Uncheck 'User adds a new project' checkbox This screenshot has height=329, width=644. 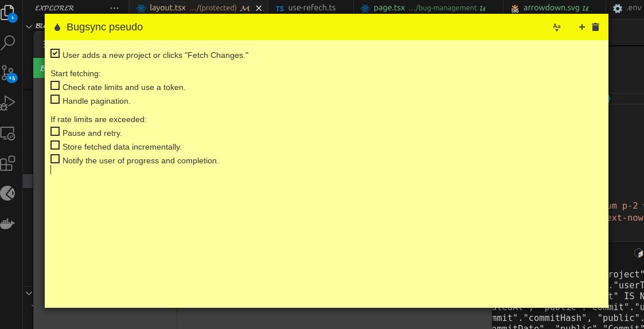55,53
